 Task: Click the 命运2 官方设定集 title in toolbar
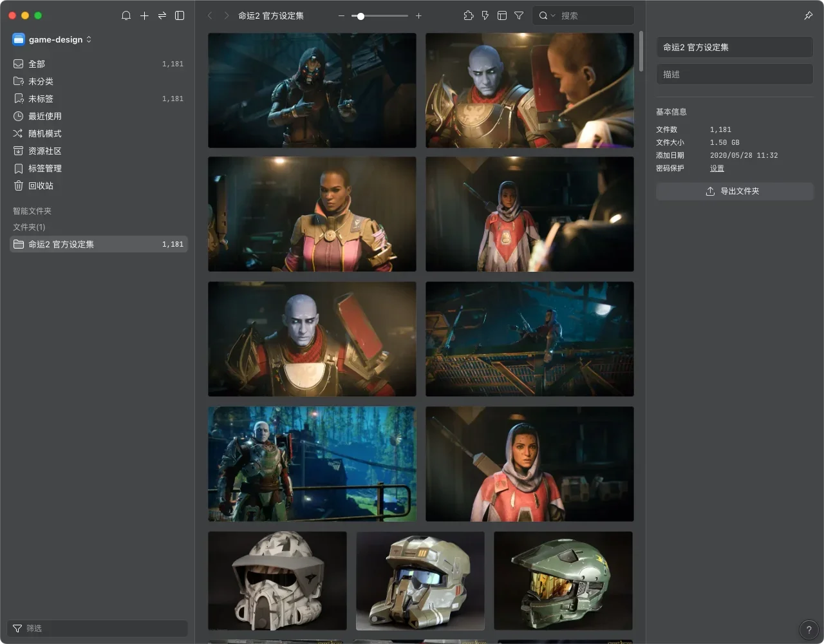click(x=271, y=15)
